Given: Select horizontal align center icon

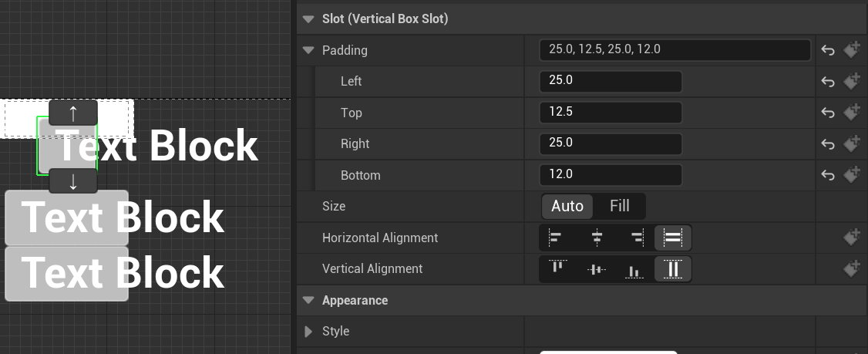Looking at the screenshot, I should pos(597,238).
